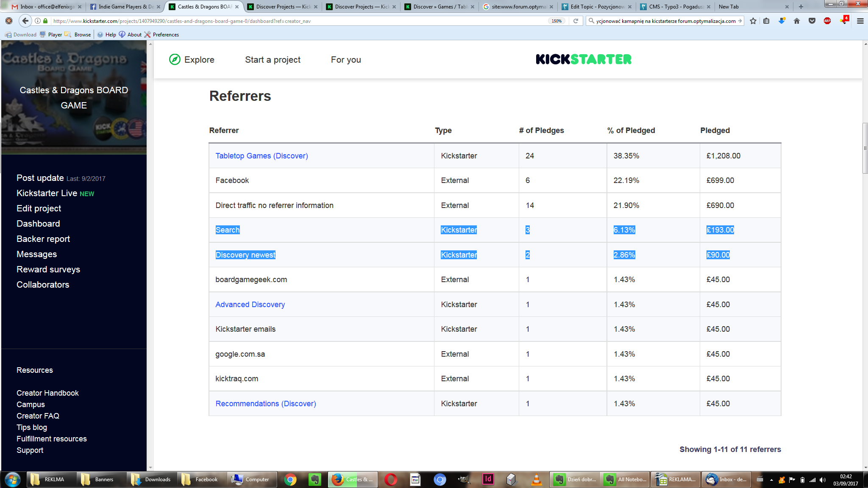Open the For you page
Screen dimensions: 868x488
[x=346, y=60]
